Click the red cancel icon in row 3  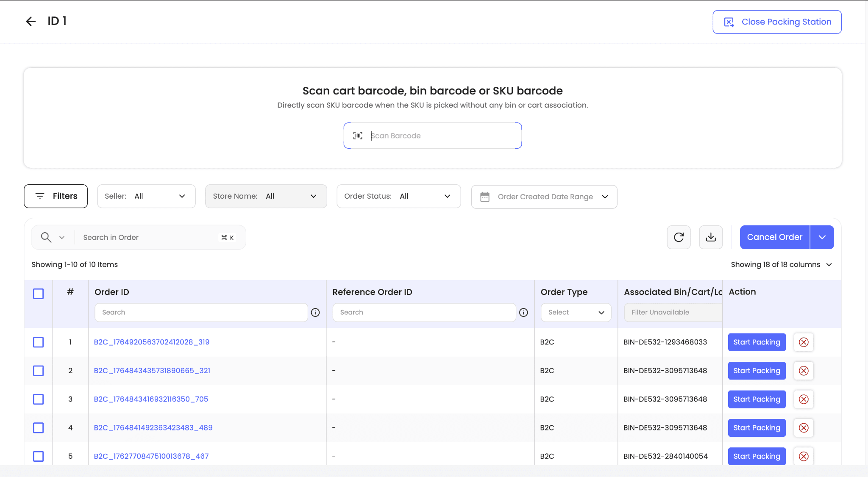pos(804,399)
